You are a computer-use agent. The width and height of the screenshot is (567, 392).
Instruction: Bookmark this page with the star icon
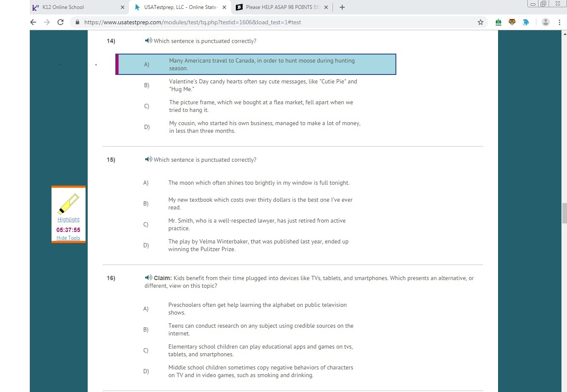coord(481,22)
